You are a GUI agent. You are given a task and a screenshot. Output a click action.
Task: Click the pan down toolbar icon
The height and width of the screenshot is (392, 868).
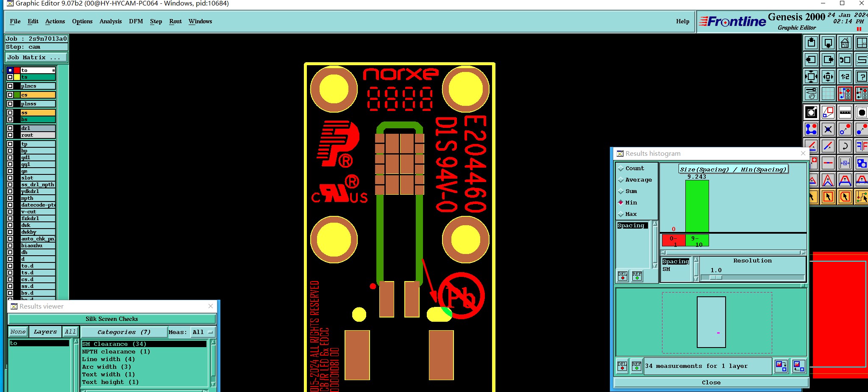(828, 43)
